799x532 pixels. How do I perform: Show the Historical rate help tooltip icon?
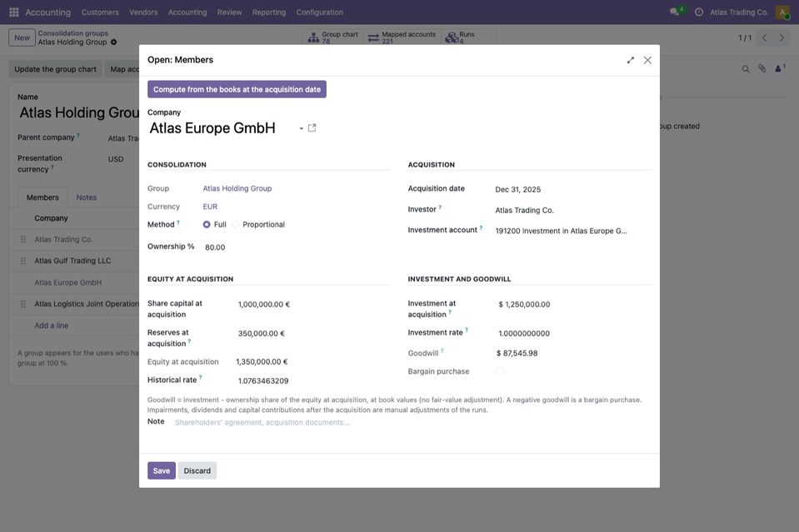pyautogui.click(x=200, y=378)
